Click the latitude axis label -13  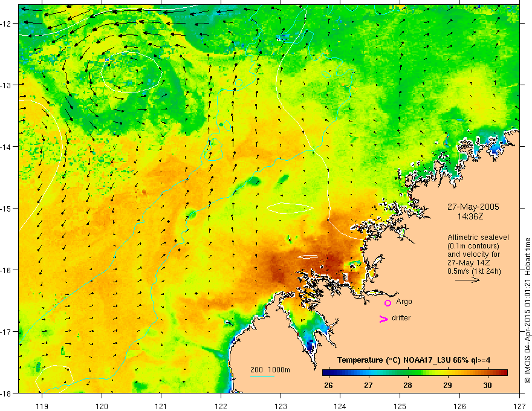coord(7,85)
